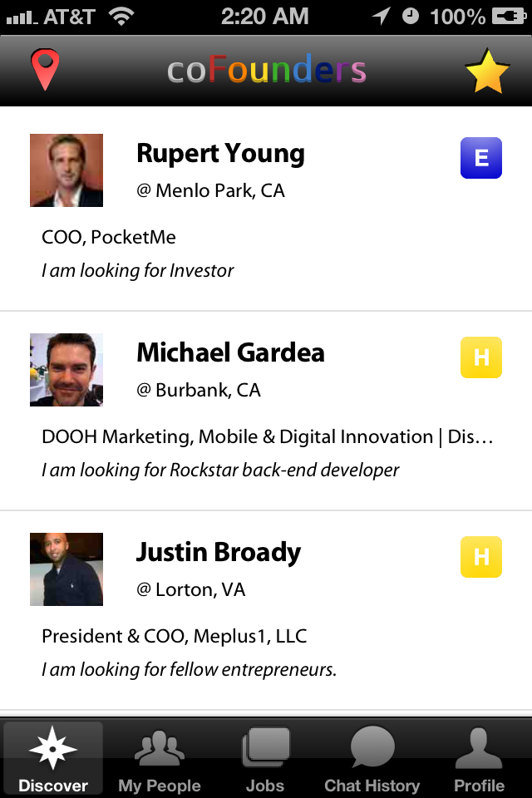Tap 'Rockstar back-end developer' description line
This screenshot has height=798, width=532.
(220, 470)
